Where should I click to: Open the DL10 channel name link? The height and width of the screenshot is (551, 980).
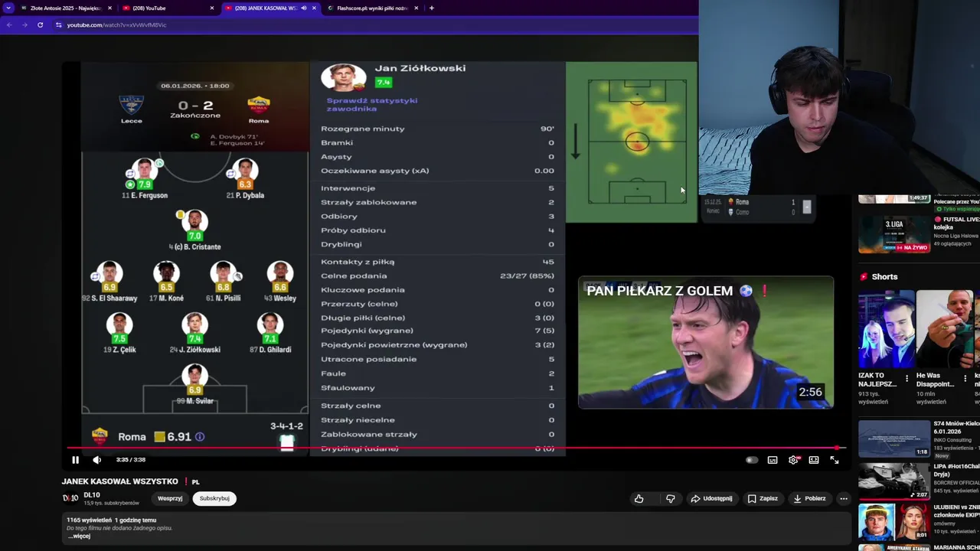tap(92, 494)
